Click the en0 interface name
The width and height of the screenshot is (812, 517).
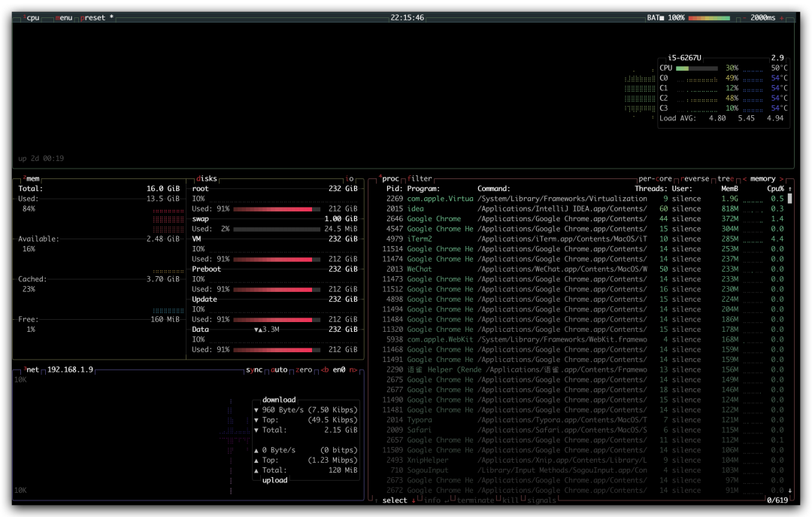click(x=339, y=370)
